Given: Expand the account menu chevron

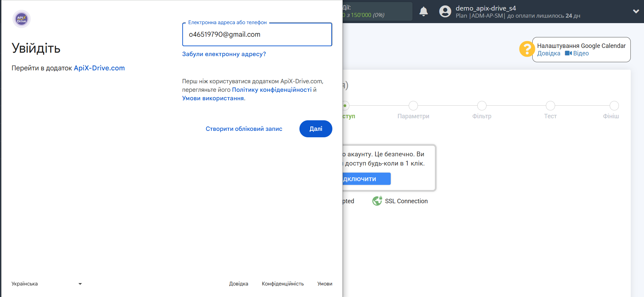Looking at the screenshot, I should pyautogui.click(x=636, y=11).
